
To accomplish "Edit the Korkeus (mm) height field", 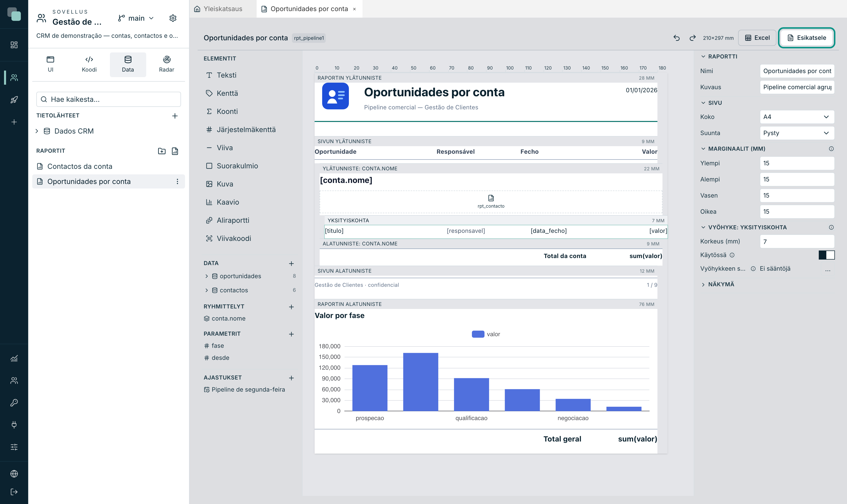I will pyautogui.click(x=797, y=241).
